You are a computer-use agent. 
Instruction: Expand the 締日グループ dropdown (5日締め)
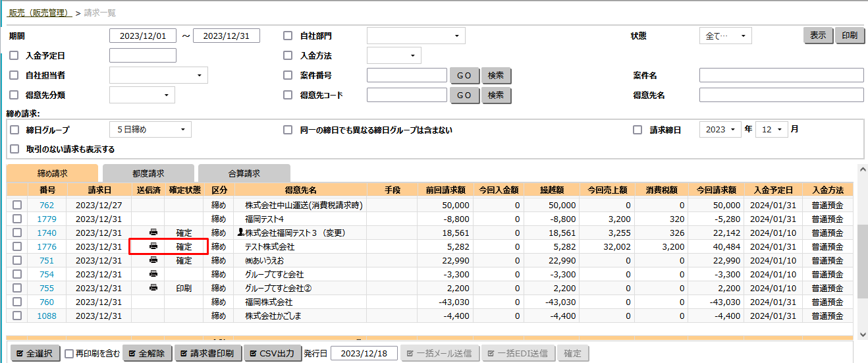[x=150, y=130]
